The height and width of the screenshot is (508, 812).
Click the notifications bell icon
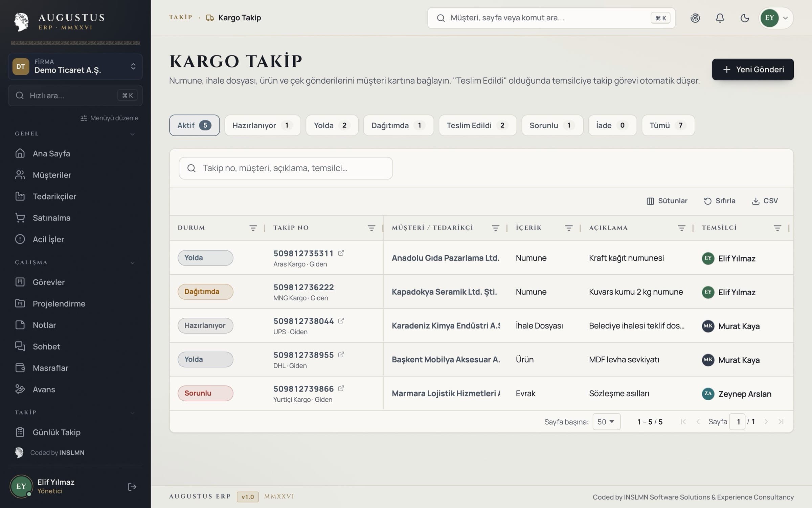(x=720, y=18)
